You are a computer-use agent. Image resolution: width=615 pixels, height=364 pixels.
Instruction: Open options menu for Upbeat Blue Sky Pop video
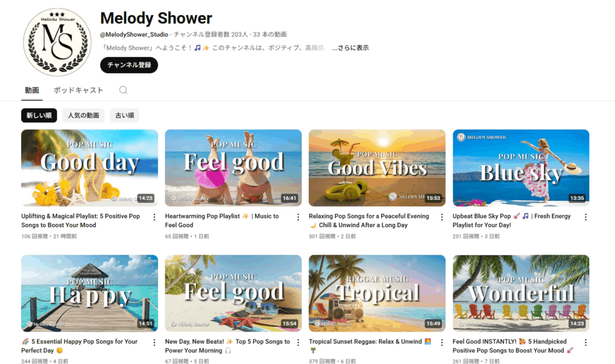[586, 217]
